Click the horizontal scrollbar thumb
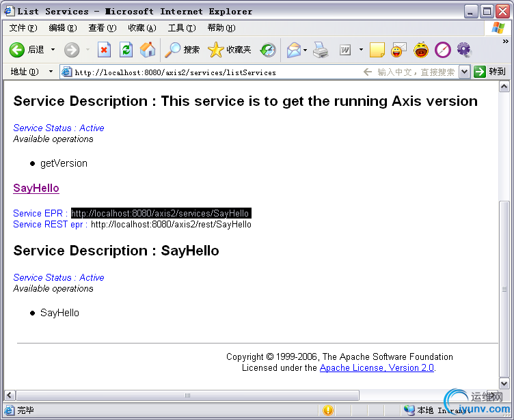Viewport: 514px width, 420px height. click(187, 395)
